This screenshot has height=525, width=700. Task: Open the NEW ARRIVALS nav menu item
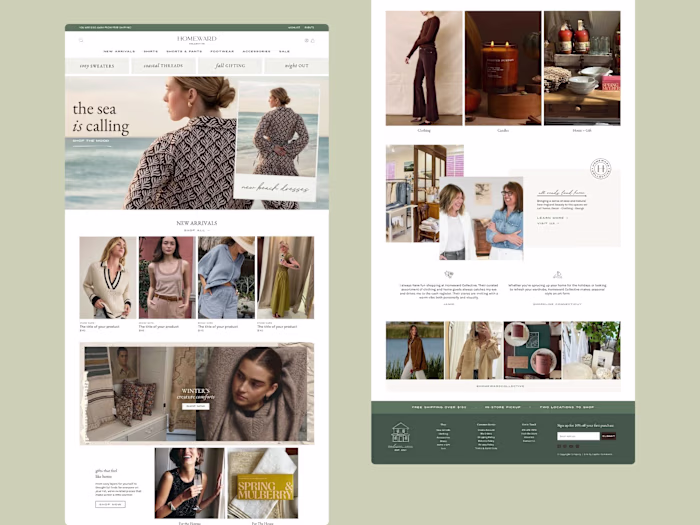[x=119, y=51]
